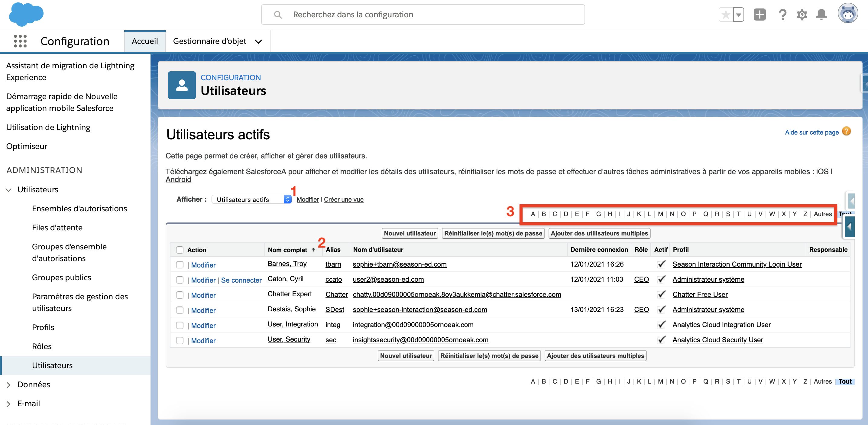This screenshot has width=868, height=425.
Task: Open the App Launcher waffle icon
Action: coord(20,41)
